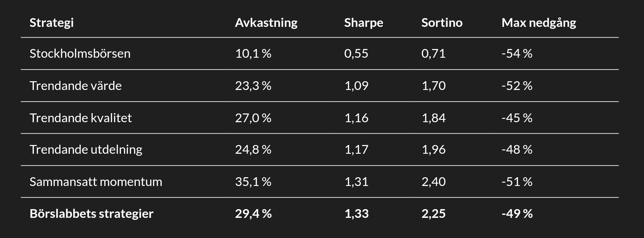Select the Sammansatt momentum strategy name

[x=96, y=182]
